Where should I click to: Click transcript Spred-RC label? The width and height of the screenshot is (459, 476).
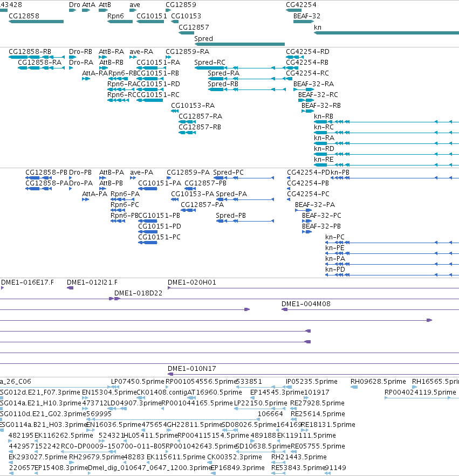pos(210,63)
